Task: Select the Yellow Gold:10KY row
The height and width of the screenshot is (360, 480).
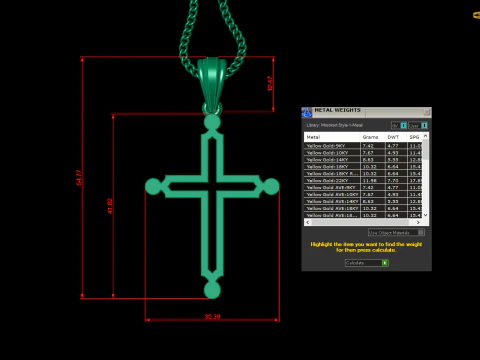Action: coord(363,153)
